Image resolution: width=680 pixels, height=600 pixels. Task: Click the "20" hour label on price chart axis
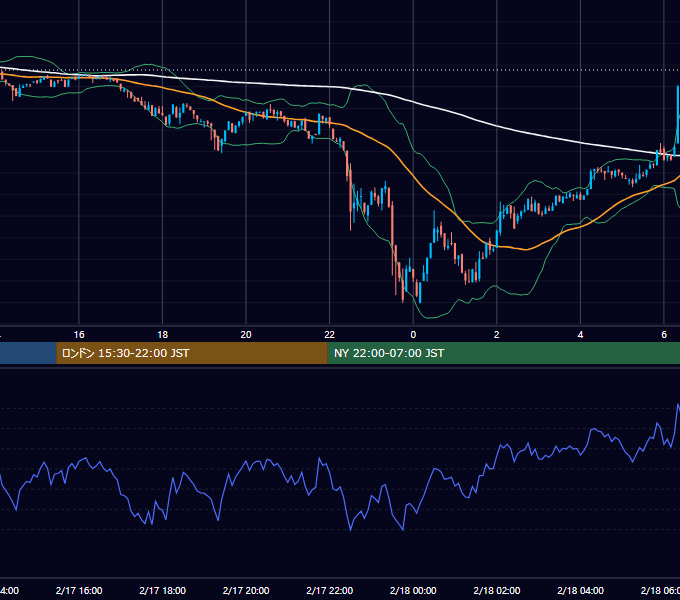246,335
